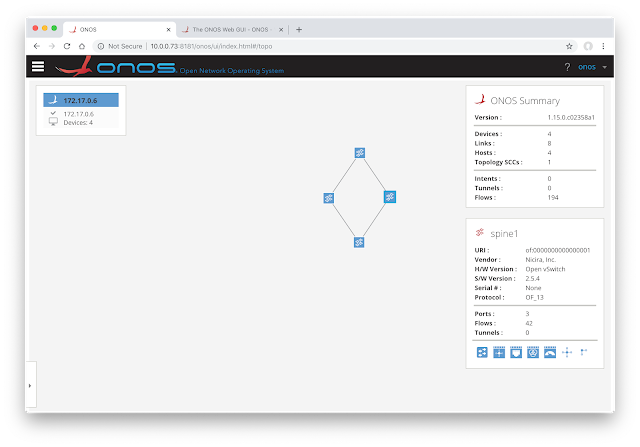Click the Devices: 4 entry in instance panel

[x=78, y=122]
